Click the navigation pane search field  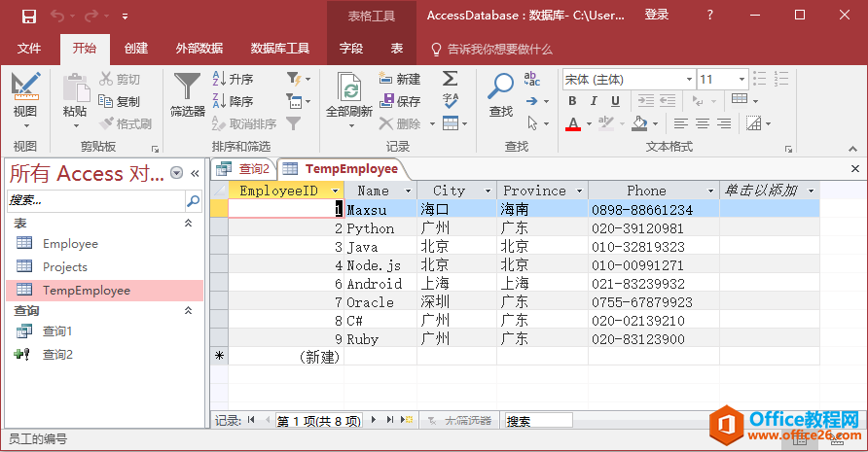click(95, 200)
